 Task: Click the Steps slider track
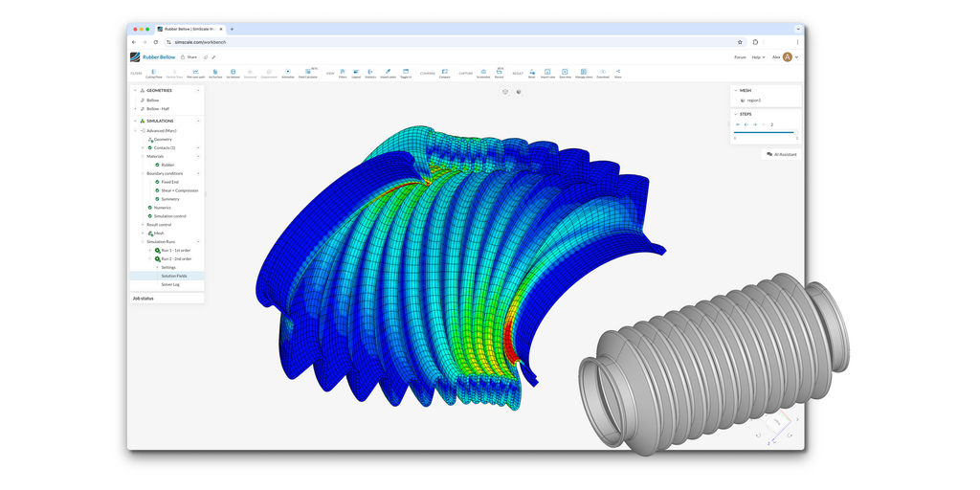[764, 132]
